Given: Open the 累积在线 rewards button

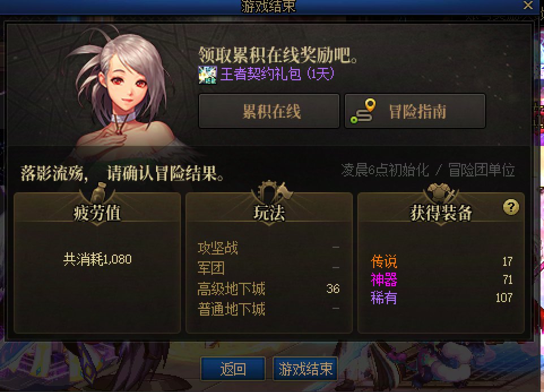Looking at the screenshot, I should tap(269, 111).
